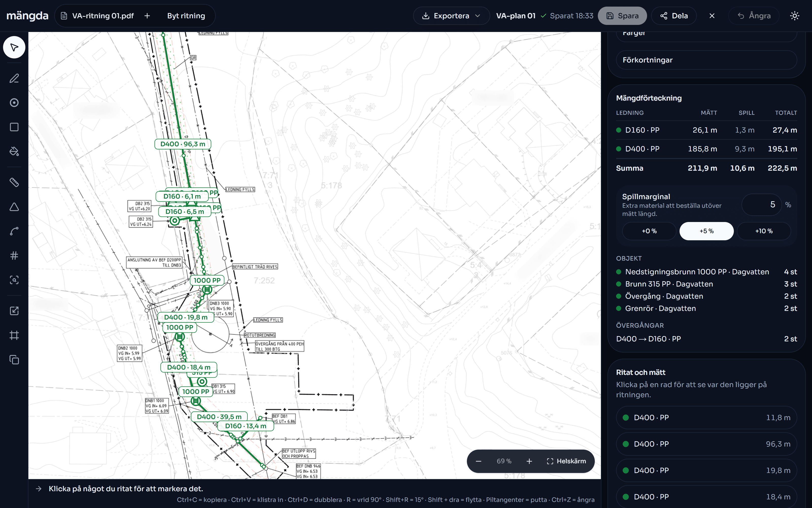Select the D400 · PP 19,8 m row
Screen dimensions: 812x508
tap(706, 470)
